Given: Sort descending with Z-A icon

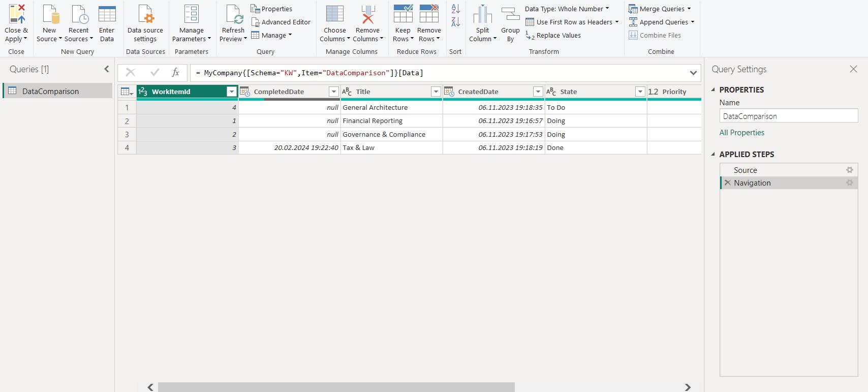Looking at the screenshot, I should click(x=456, y=22).
